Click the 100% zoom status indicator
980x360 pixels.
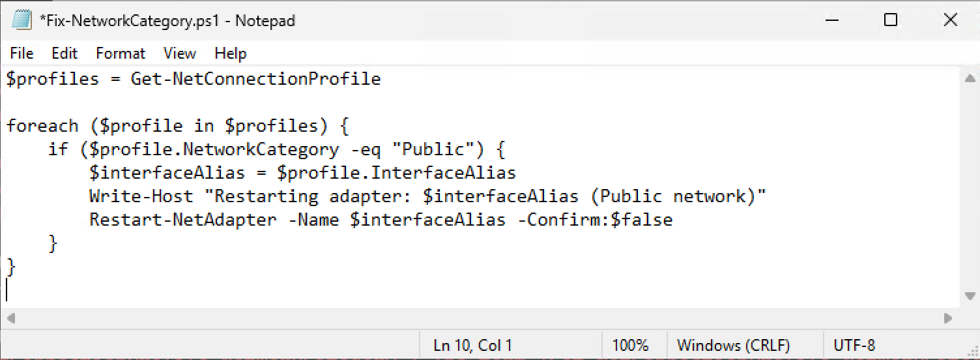click(630, 345)
